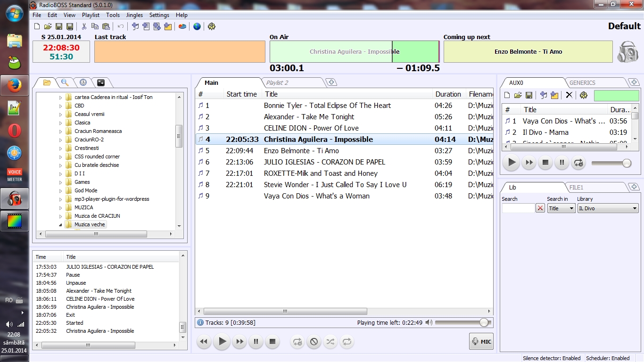Click the speaker logo icon at top right
The image size is (644, 362).
[627, 52]
